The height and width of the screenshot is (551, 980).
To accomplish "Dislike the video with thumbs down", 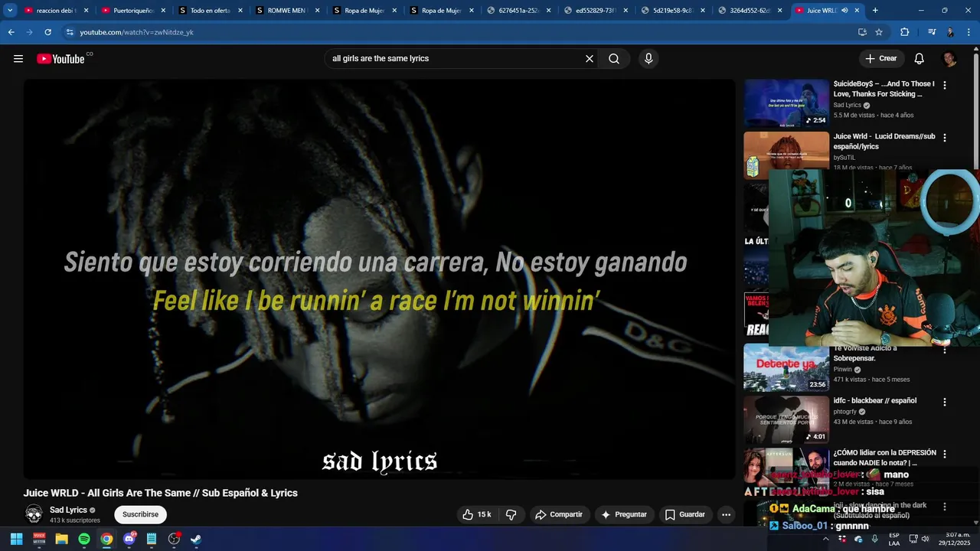I will pos(511,514).
